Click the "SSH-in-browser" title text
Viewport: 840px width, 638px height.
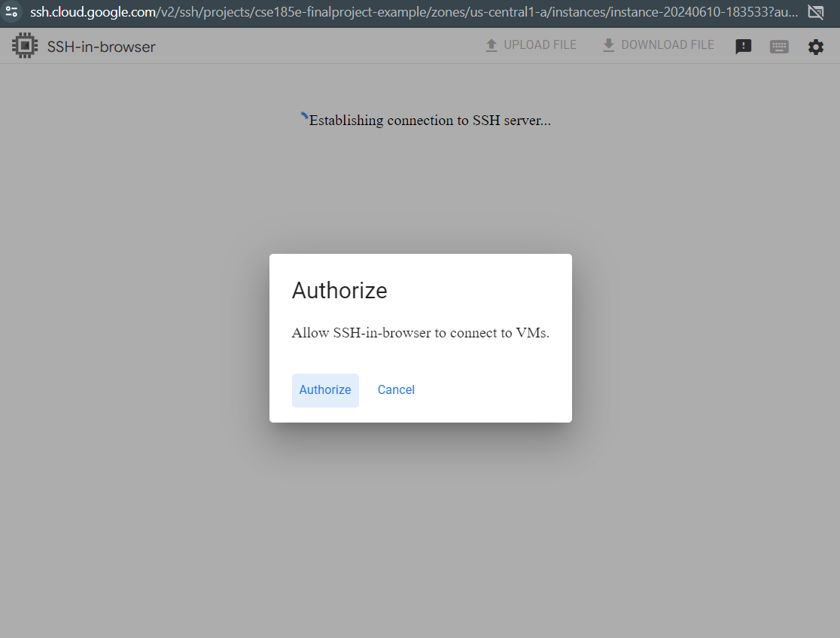[x=102, y=47]
